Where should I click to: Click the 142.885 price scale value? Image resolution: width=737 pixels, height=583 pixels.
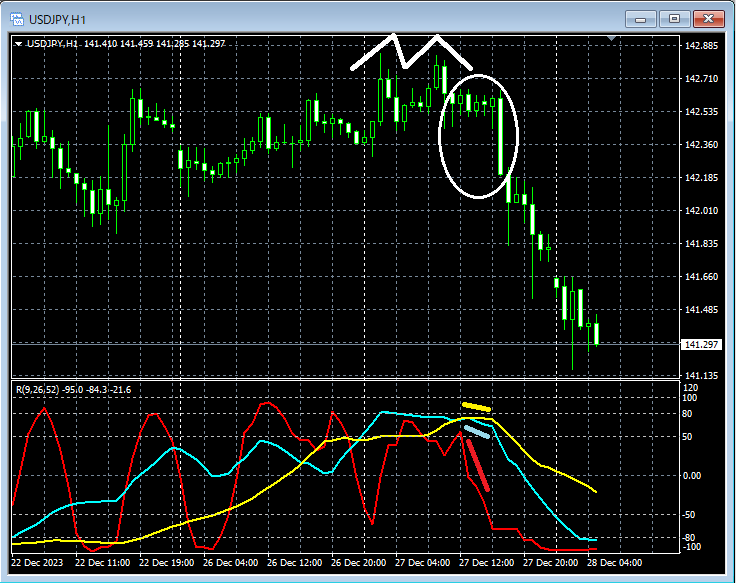pos(702,46)
